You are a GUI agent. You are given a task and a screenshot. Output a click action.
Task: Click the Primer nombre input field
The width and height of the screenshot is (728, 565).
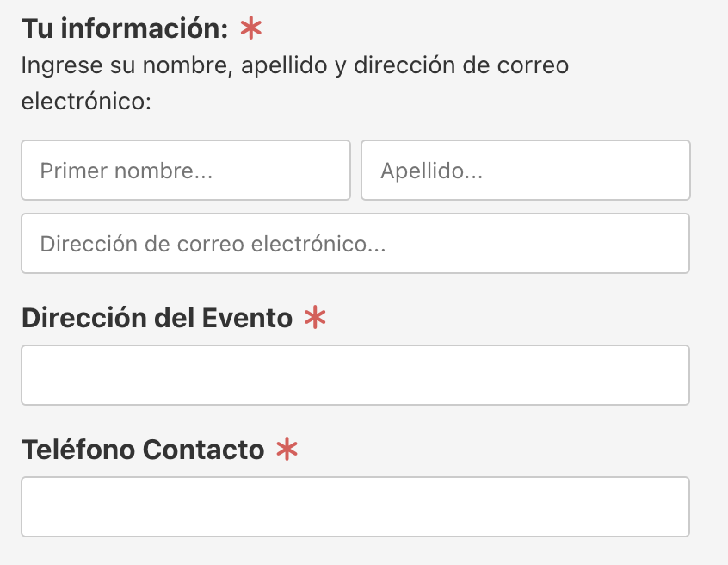pyautogui.click(x=186, y=171)
